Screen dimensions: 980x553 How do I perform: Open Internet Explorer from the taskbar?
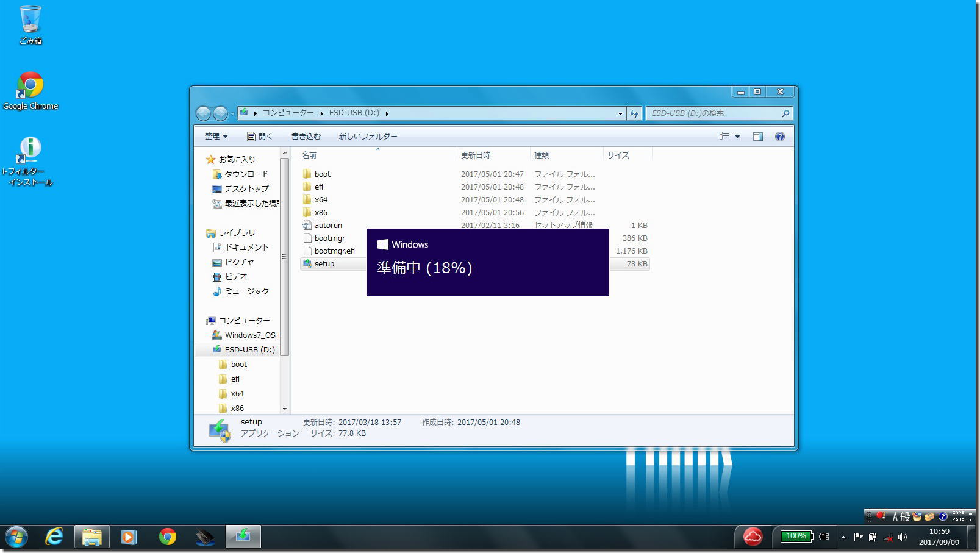click(x=54, y=537)
